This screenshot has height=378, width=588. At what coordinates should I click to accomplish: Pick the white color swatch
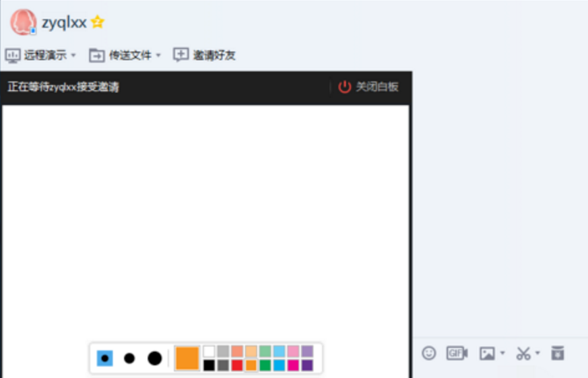[x=209, y=351]
